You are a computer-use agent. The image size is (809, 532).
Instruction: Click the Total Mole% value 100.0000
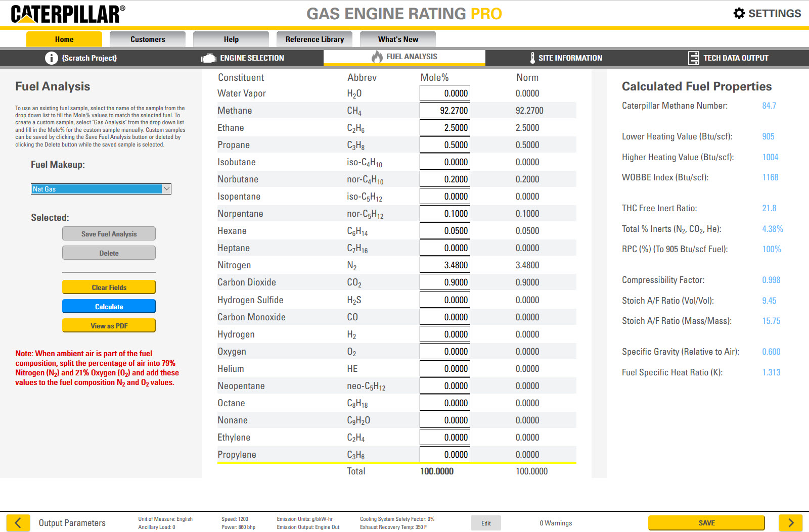(x=437, y=471)
